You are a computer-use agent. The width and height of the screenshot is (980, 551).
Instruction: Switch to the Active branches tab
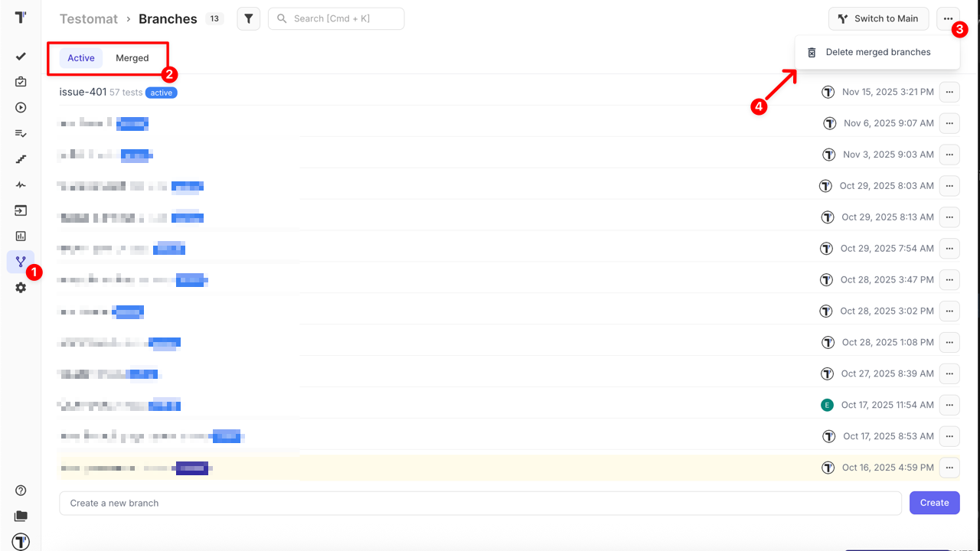(x=81, y=58)
